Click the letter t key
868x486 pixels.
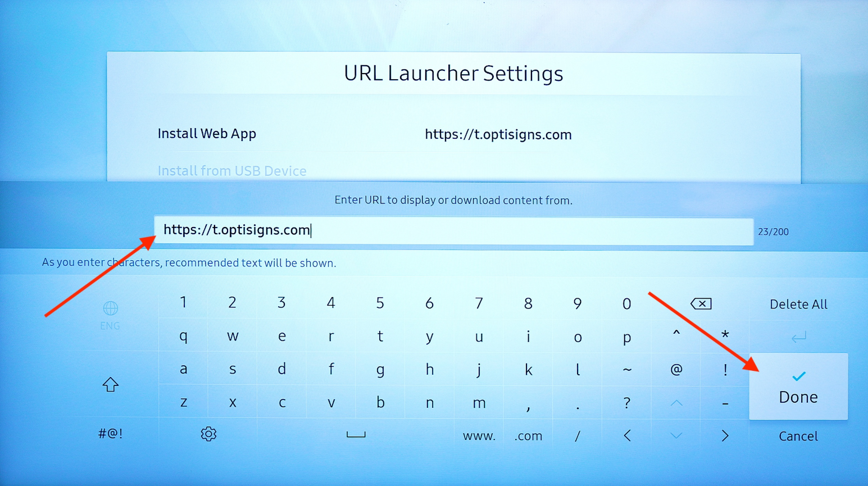pos(380,336)
